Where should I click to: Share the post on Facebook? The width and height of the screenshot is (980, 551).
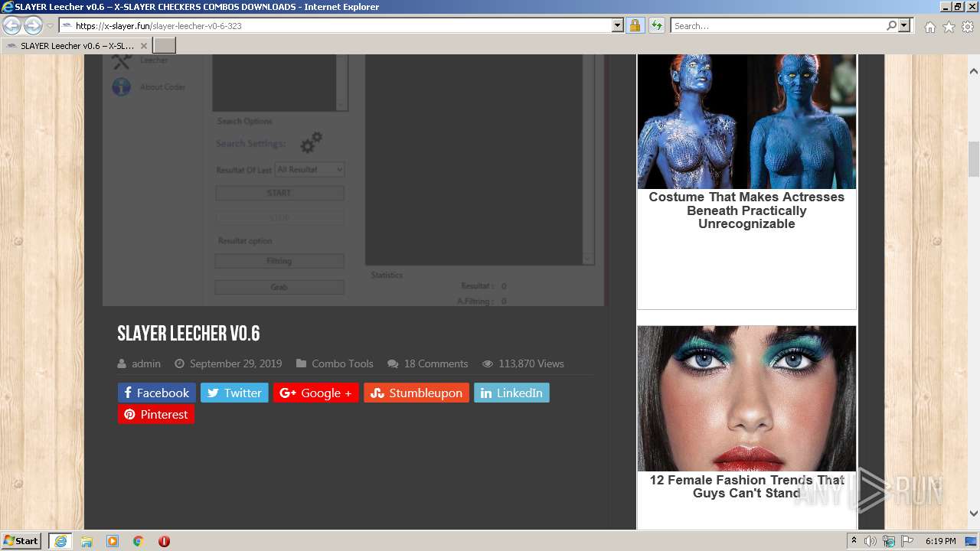click(157, 393)
